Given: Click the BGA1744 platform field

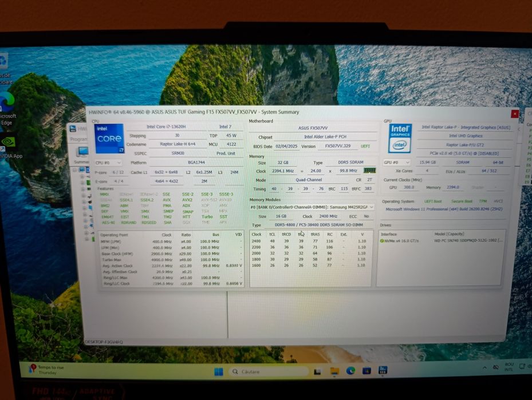Looking at the screenshot, I should pyautogui.click(x=196, y=163).
